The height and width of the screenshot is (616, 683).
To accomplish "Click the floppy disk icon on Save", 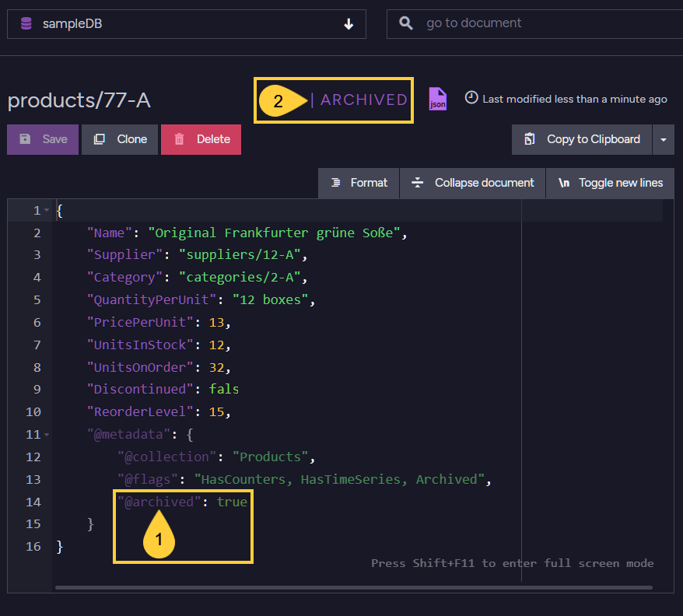I will 25,139.
